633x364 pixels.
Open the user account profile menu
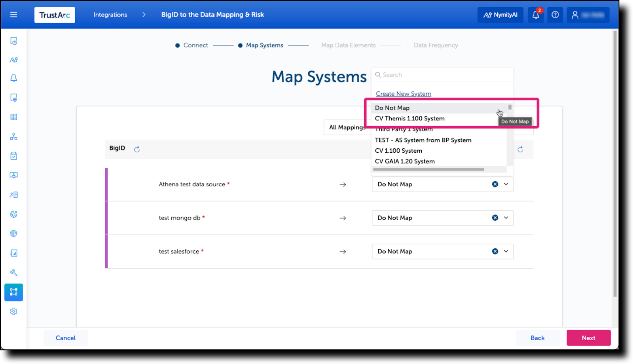[588, 15]
